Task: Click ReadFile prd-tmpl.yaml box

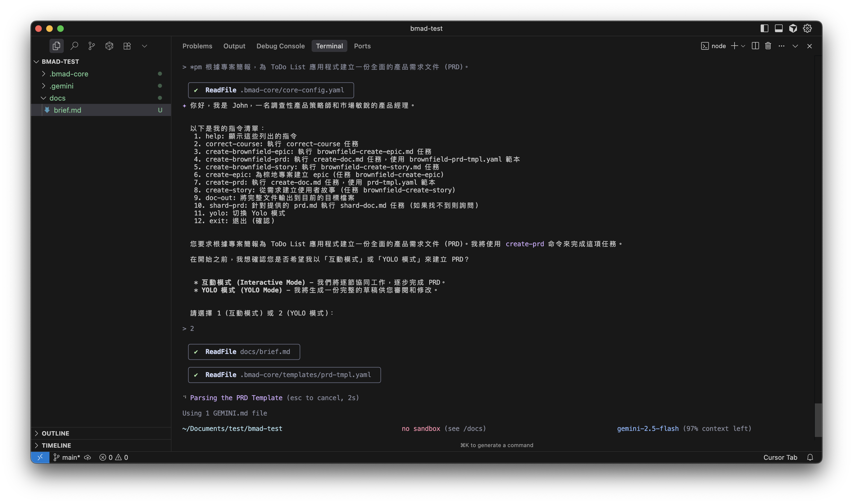Action: coord(284,375)
